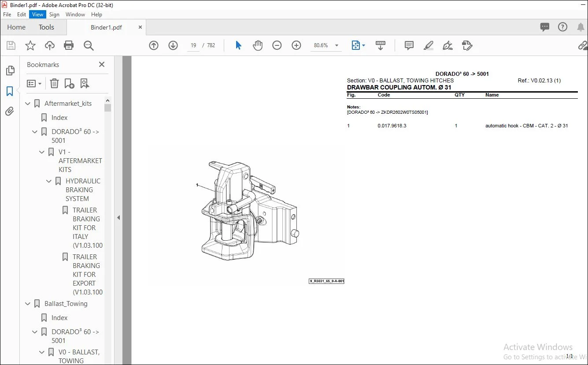Open the Find text search tool
The image size is (588, 365).
[89, 45]
